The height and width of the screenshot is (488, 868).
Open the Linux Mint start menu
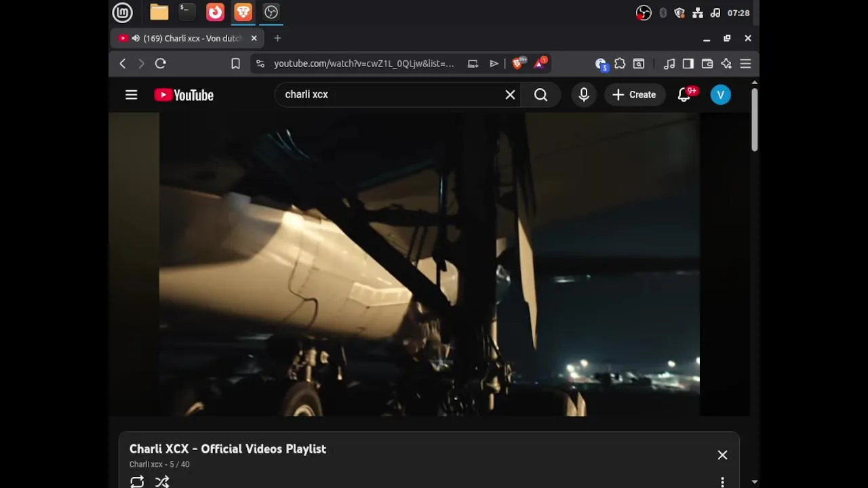[x=122, y=12]
